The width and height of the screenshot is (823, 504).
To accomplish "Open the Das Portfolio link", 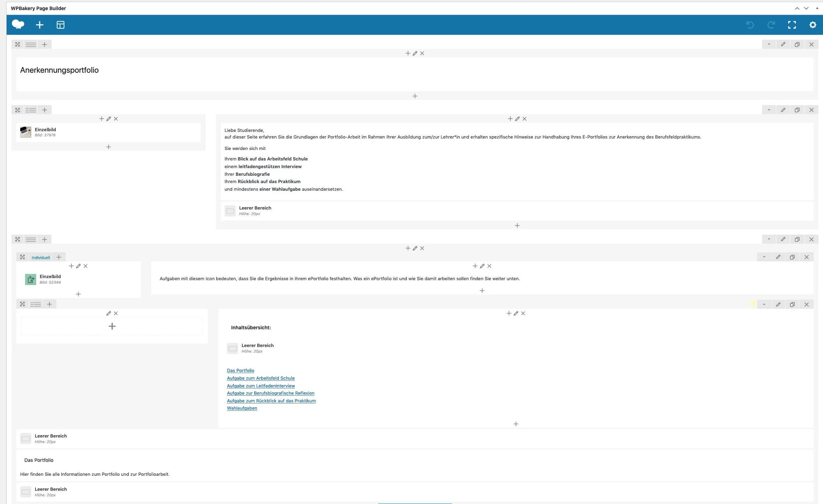I will [241, 371].
